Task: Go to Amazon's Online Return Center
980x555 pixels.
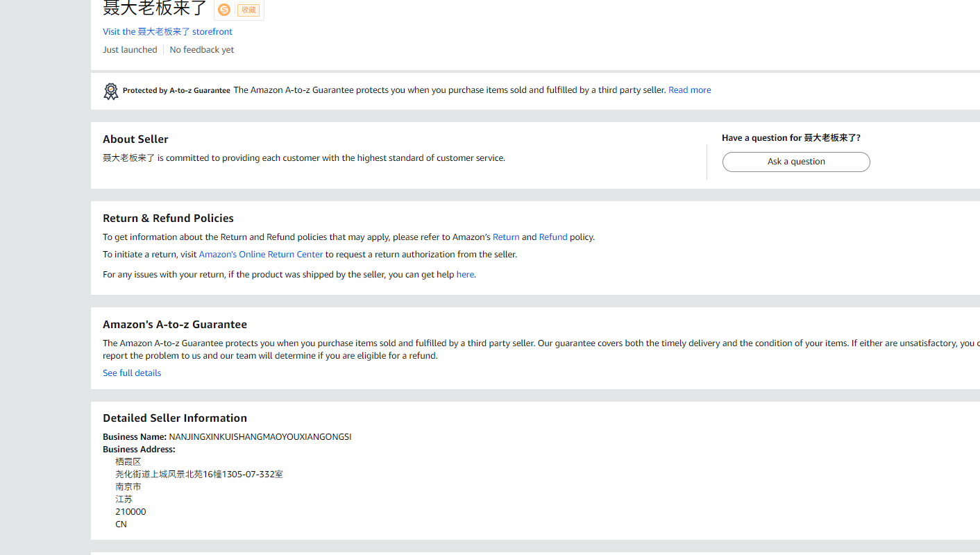Action: [x=261, y=254]
